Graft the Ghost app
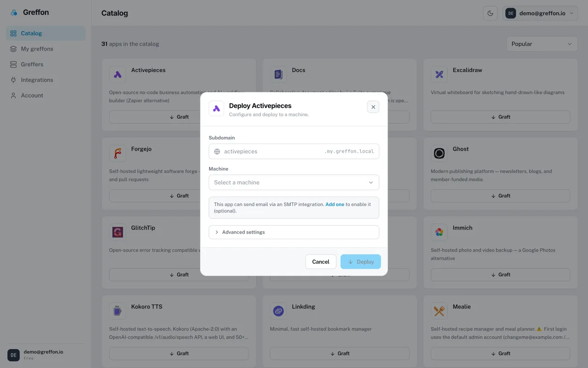 click(x=500, y=195)
